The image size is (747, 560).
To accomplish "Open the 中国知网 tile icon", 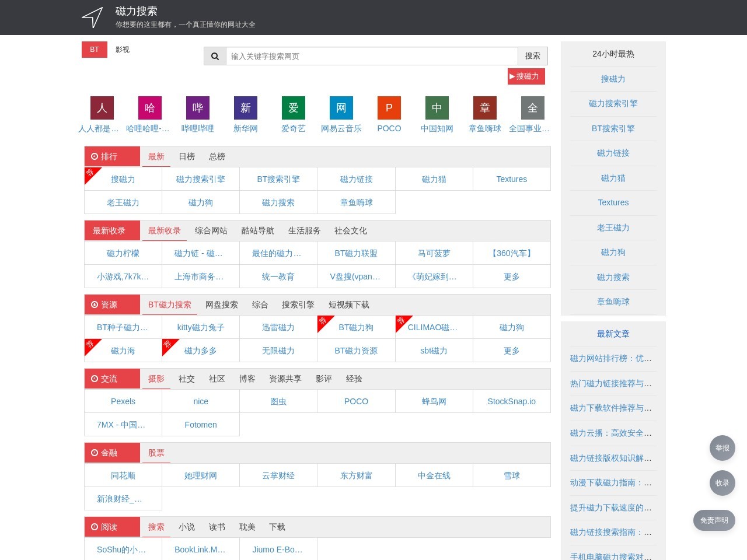I will 437,108.
